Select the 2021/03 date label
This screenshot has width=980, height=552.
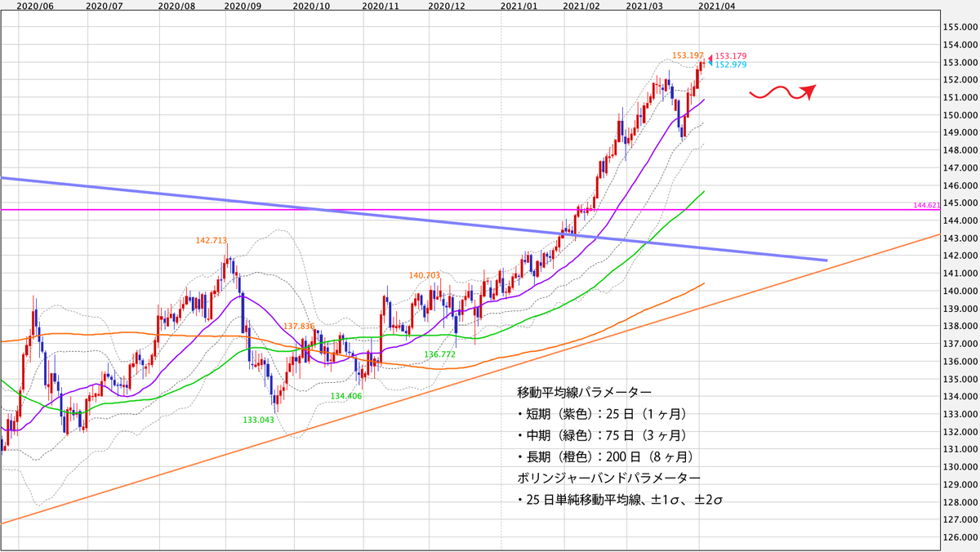point(645,6)
